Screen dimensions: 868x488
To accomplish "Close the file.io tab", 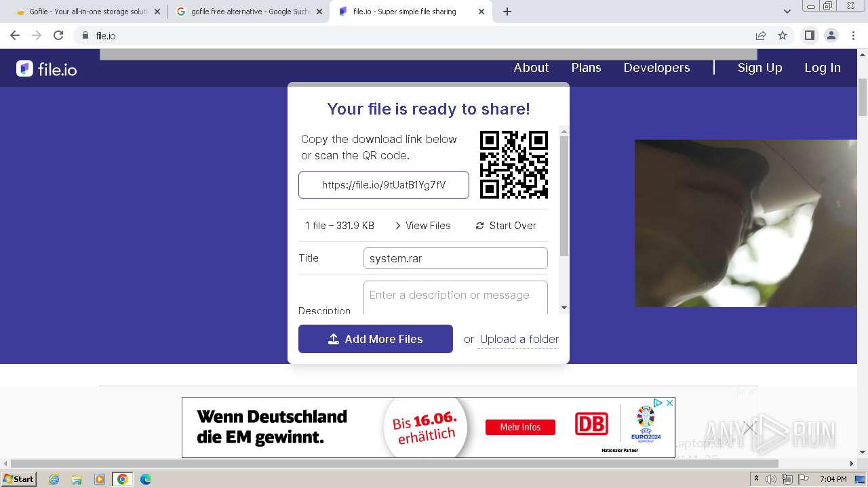I will [x=481, y=12].
